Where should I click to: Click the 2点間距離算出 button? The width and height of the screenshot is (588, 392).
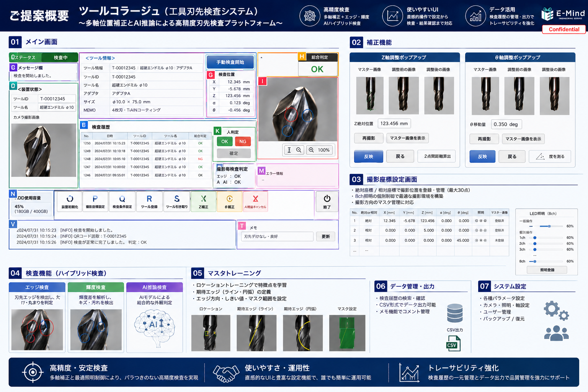pos(437,156)
